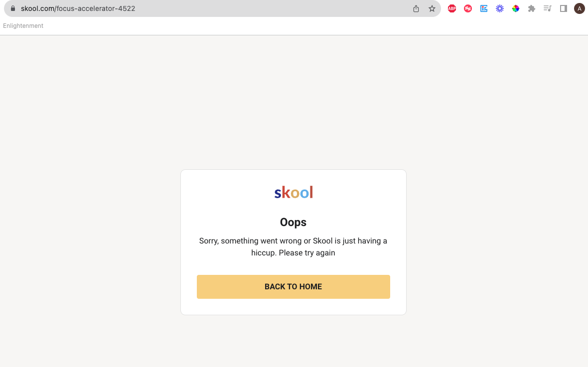Click the BACK TO HOME button
This screenshot has width=588, height=367.
293,286
